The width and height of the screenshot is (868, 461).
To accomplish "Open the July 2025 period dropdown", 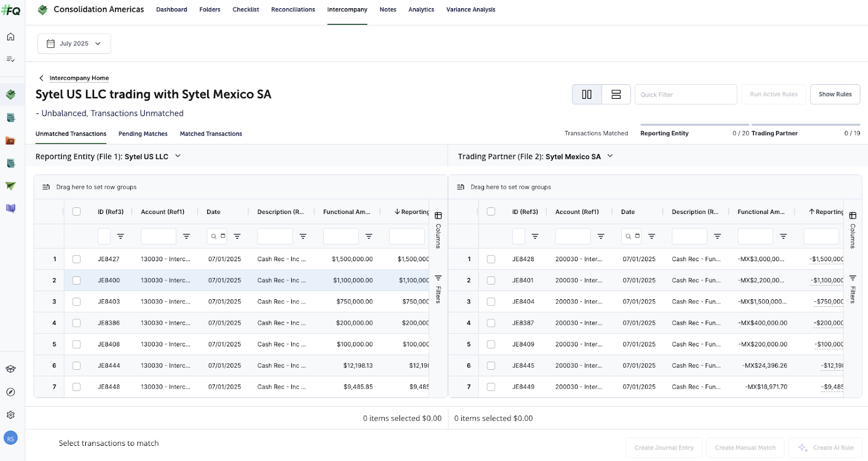I will pos(74,43).
